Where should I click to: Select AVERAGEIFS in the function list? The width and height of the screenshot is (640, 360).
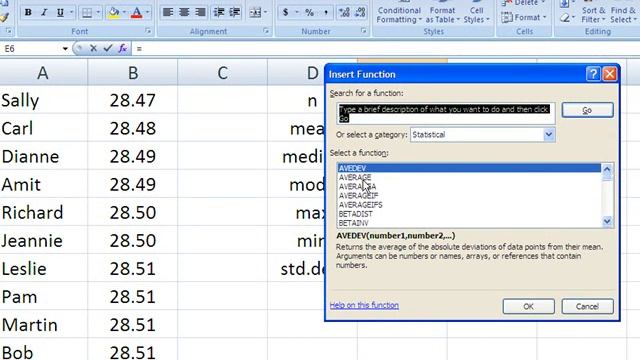(x=469, y=205)
